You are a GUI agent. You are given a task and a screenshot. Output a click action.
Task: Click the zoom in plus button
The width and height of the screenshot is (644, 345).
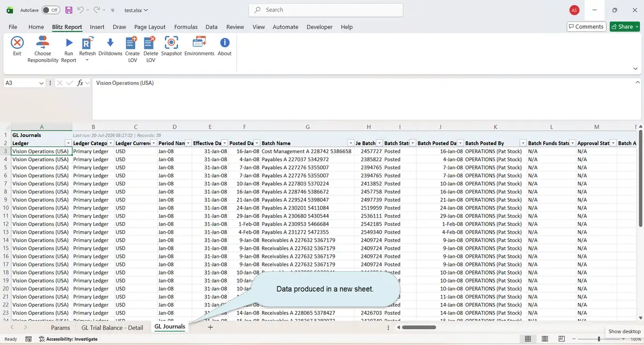(624, 339)
